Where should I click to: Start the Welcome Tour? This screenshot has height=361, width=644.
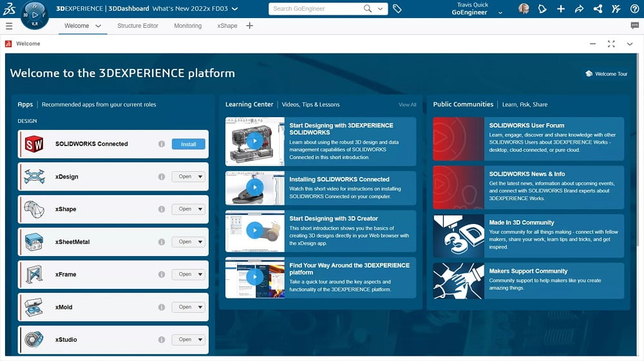607,74
